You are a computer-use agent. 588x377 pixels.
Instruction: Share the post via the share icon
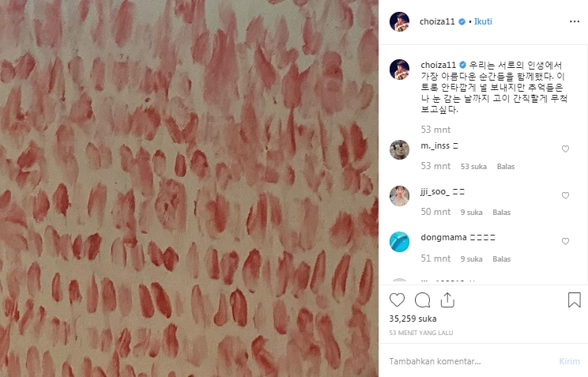click(x=447, y=300)
